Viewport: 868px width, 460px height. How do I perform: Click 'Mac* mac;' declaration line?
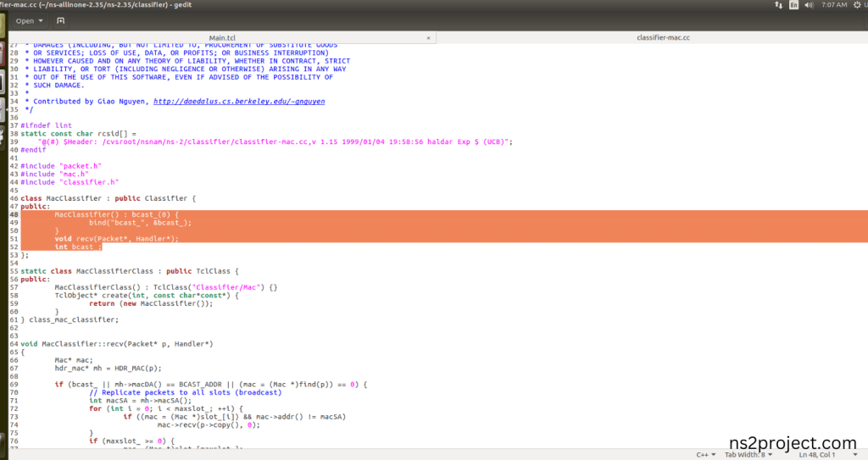(74, 360)
